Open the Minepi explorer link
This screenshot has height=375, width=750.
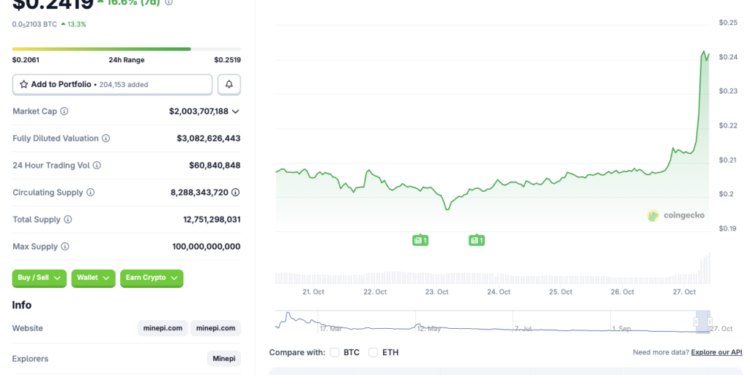pyautogui.click(x=224, y=359)
